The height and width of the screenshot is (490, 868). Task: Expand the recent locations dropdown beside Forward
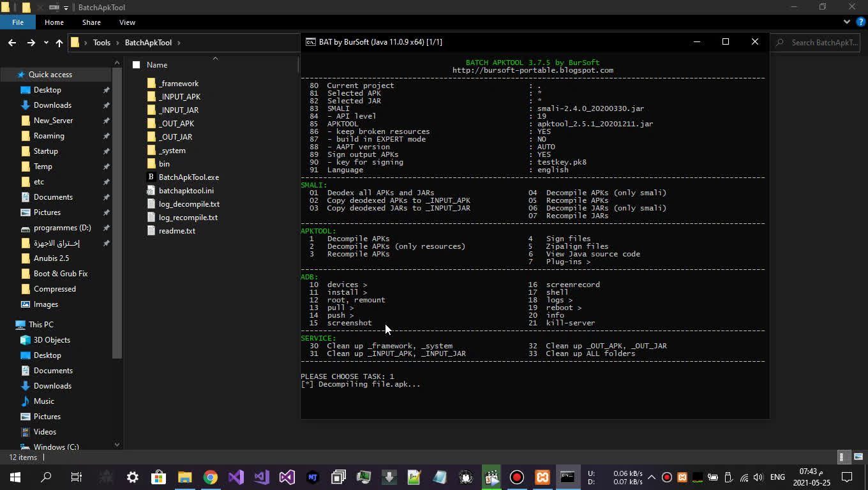point(45,43)
